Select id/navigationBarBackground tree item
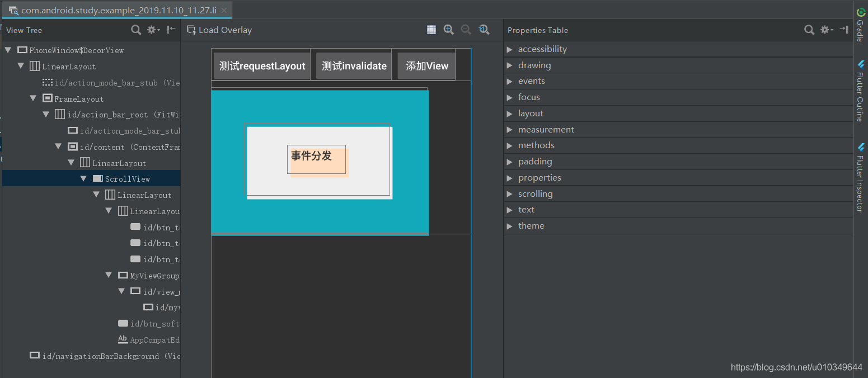 105,356
